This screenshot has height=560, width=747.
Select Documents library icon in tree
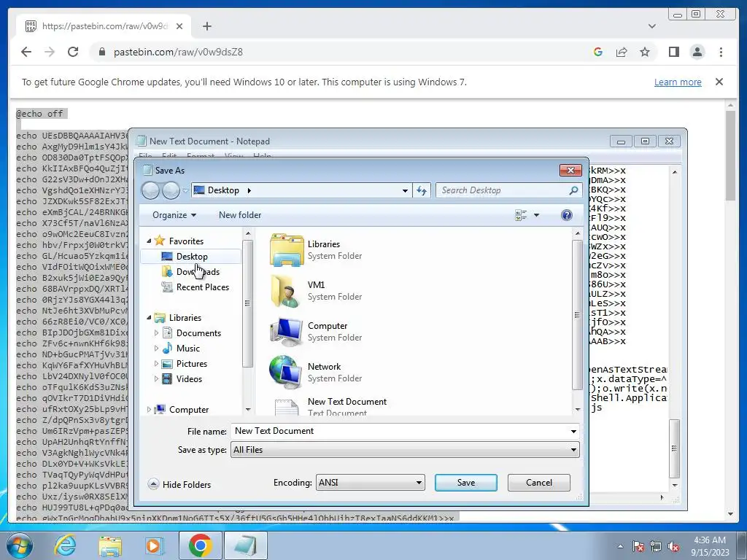[x=167, y=332]
